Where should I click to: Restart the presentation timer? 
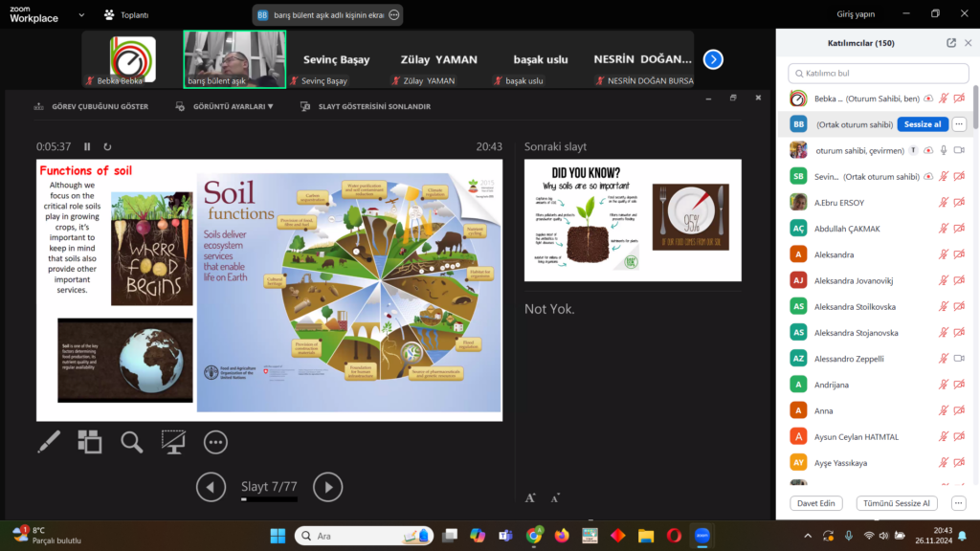pyautogui.click(x=107, y=146)
